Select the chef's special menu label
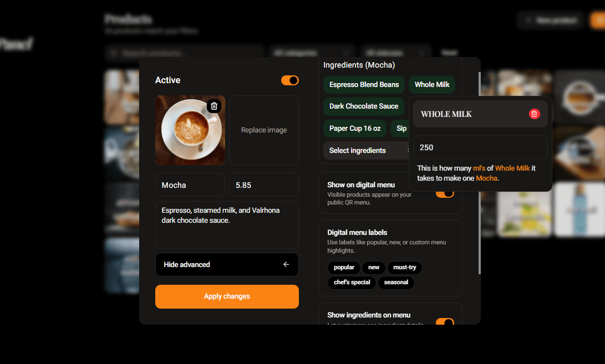 coord(352,282)
